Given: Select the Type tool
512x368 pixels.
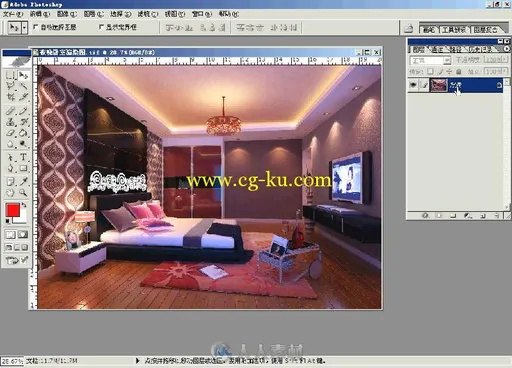Looking at the screenshot, I should coord(23,157).
